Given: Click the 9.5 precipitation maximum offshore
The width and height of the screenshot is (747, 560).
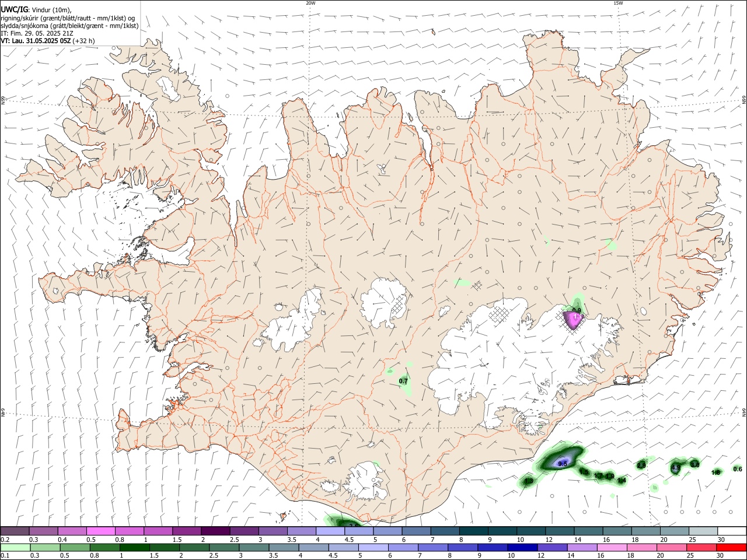Looking at the screenshot, I should tap(563, 464).
